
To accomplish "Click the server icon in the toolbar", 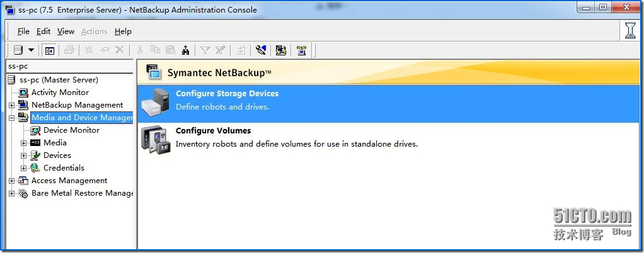I will point(18,50).
